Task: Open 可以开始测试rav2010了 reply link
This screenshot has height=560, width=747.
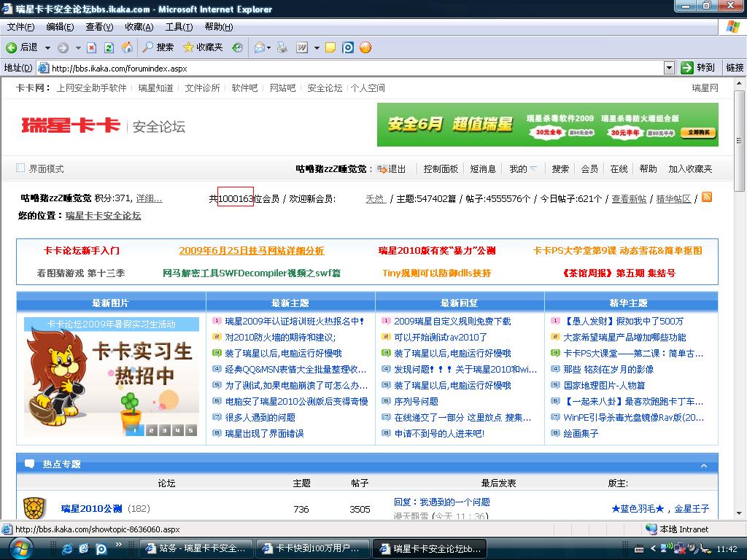Action: [441, 337]
